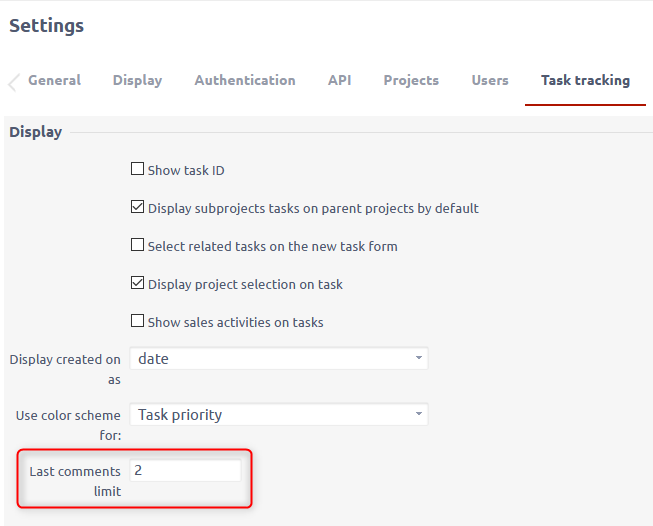
Task: Tick Select related tasks on new task form
Action: (x=137, y=246)
